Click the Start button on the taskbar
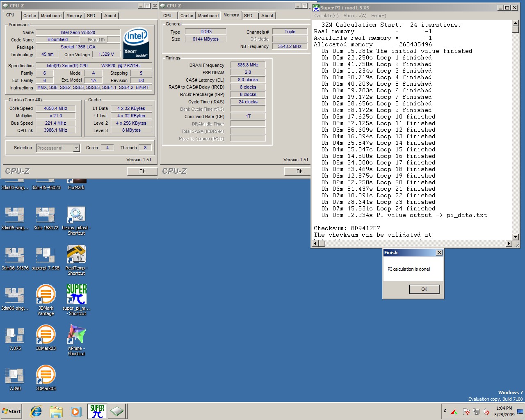The image size is (525, 420). pos(11,411)
